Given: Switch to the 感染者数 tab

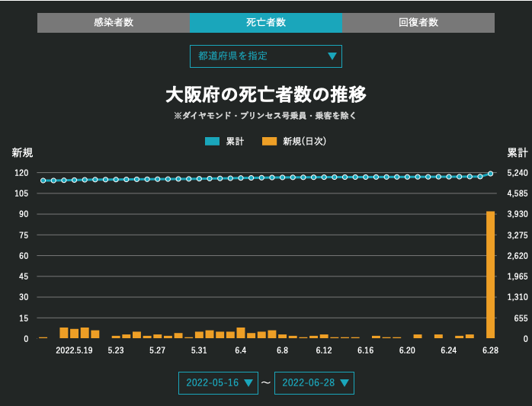Looking at the screenshot, I should pyautogui.click(x=114, y=23).
